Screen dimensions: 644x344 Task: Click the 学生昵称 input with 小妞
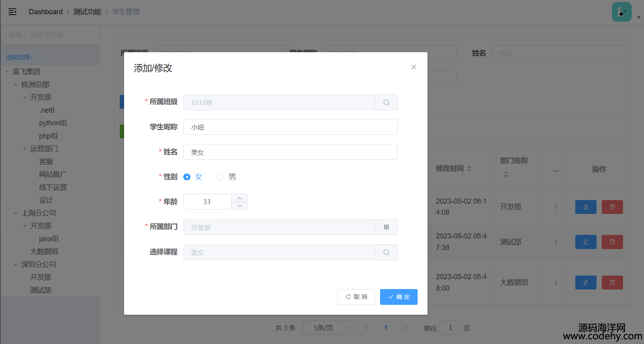tap(290, 127)
